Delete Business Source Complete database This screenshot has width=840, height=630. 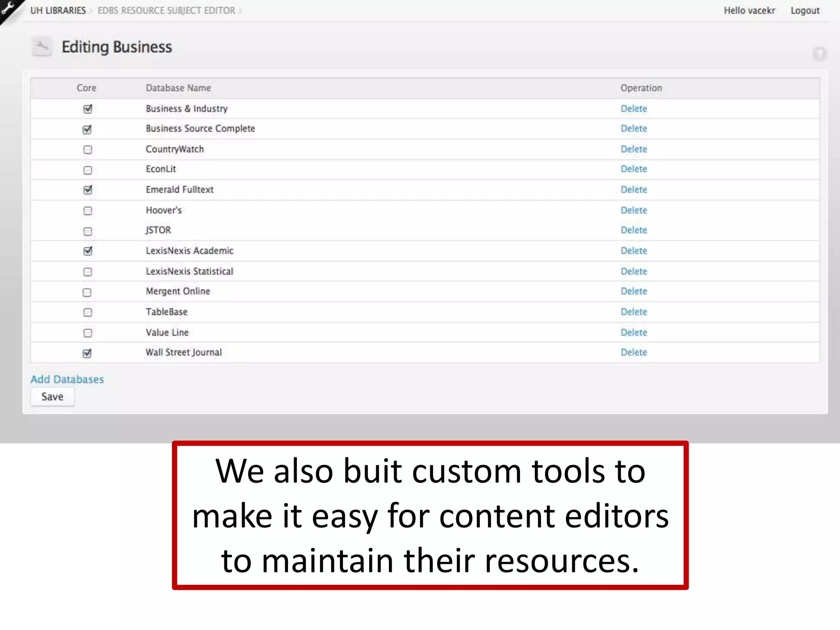634,128
